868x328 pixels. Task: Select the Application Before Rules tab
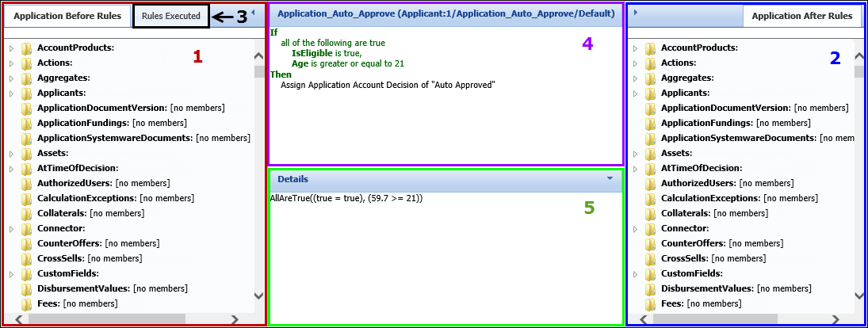click(x=67, y=16)
